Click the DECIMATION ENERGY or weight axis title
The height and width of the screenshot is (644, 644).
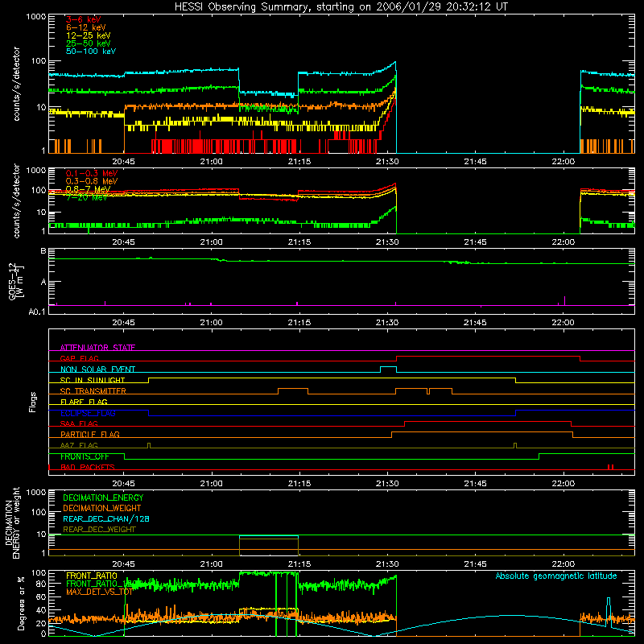click(x=13, y=522)
